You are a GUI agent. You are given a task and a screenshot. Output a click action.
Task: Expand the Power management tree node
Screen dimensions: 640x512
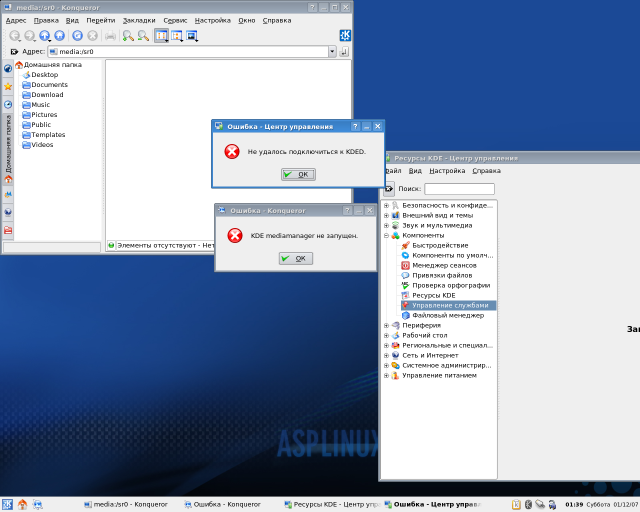pyautogui.click(x=386, y=375)
